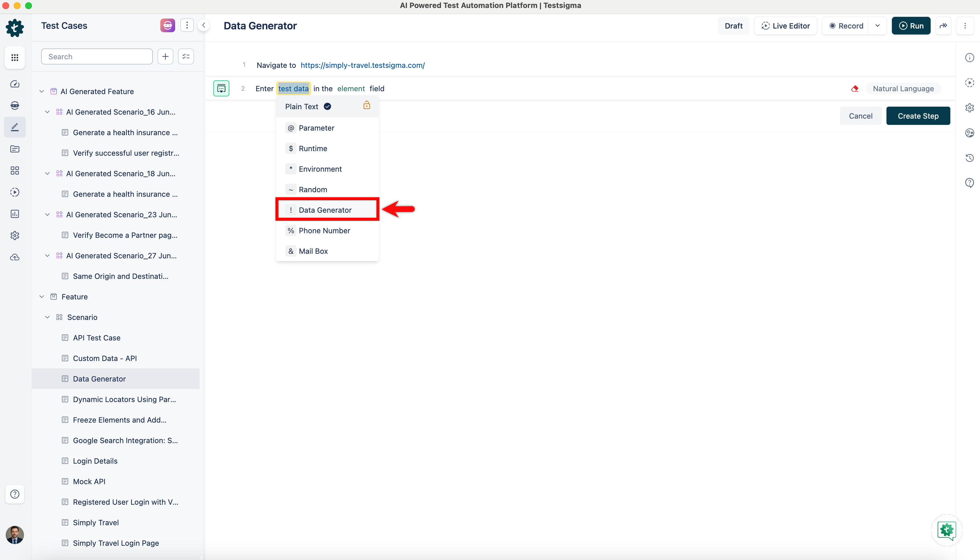Screen dimensions: 980x560
Task: Toggle the multi-select checklist icon next to search
Action: click(186, 56)
